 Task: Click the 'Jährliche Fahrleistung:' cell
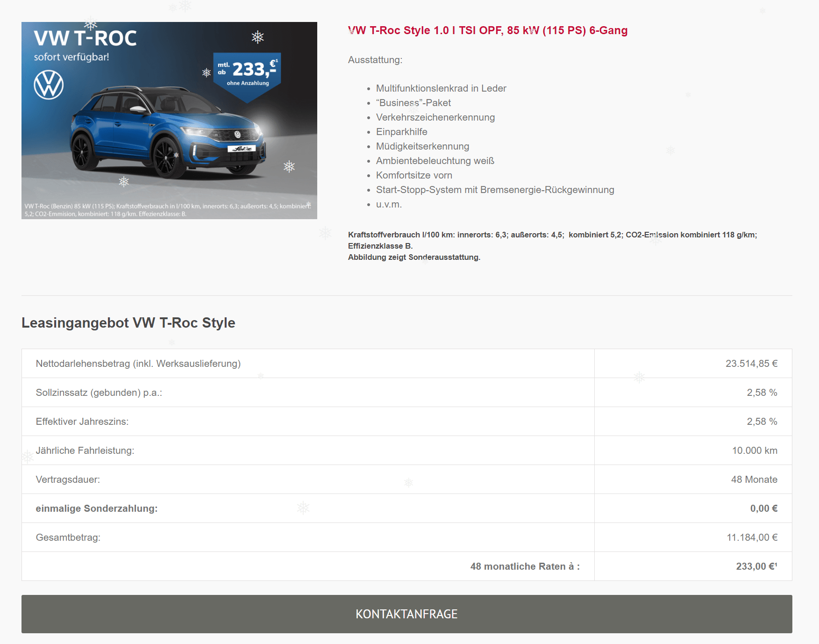[308, 451]
